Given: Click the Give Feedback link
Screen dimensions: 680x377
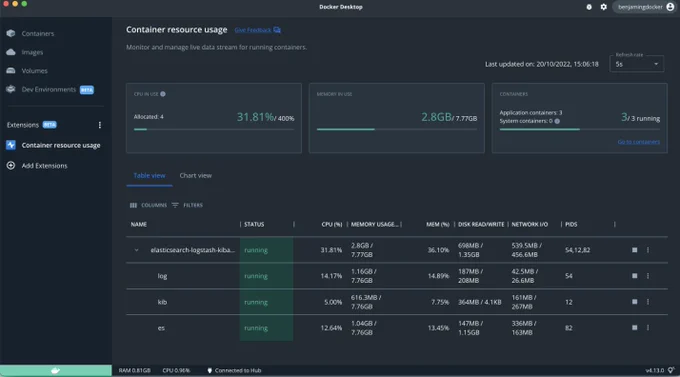Looking at the screenshot, I should pyautogui.click(x=258, y=30).
